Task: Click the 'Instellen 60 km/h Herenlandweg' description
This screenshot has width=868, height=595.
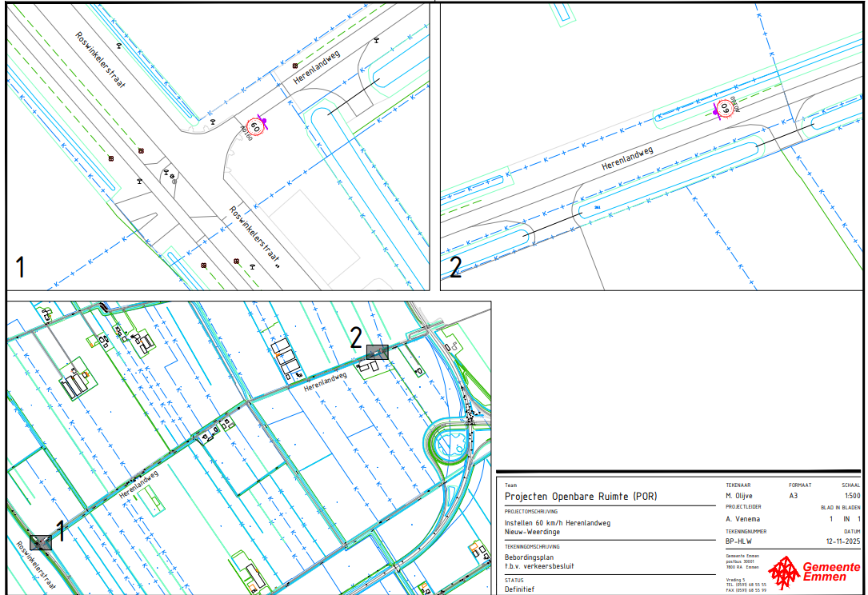Action: (x=557, y=523)
